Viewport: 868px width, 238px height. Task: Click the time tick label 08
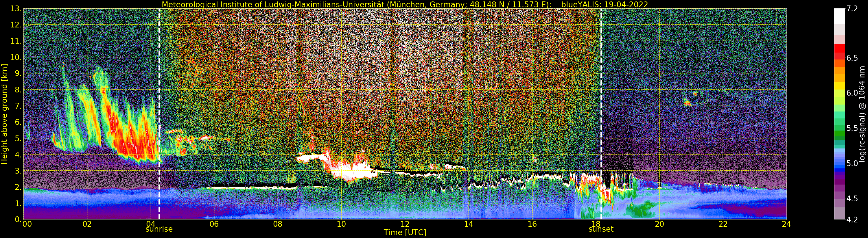[x=278, y=224]
